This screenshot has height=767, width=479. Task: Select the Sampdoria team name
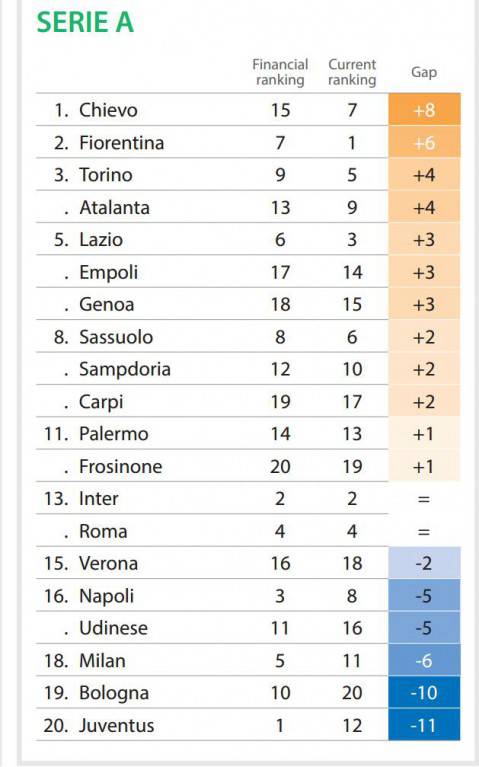[125, 369]
